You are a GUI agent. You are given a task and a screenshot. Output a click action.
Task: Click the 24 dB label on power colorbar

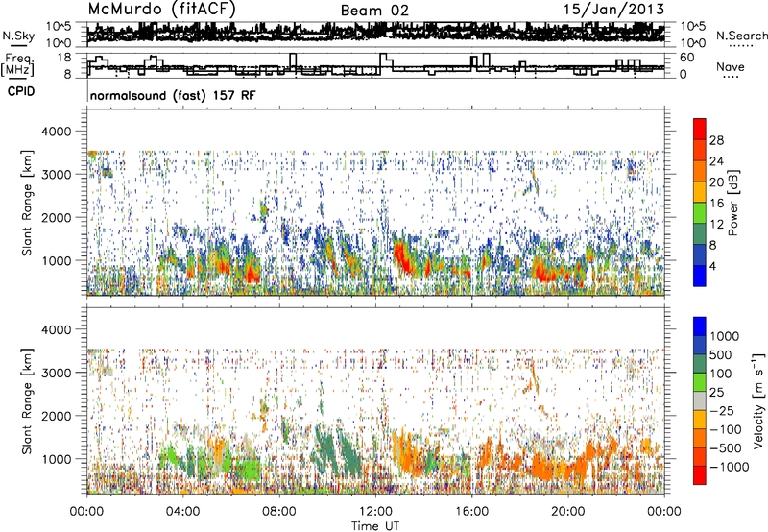pyautogui.click(x=716, y=161)
